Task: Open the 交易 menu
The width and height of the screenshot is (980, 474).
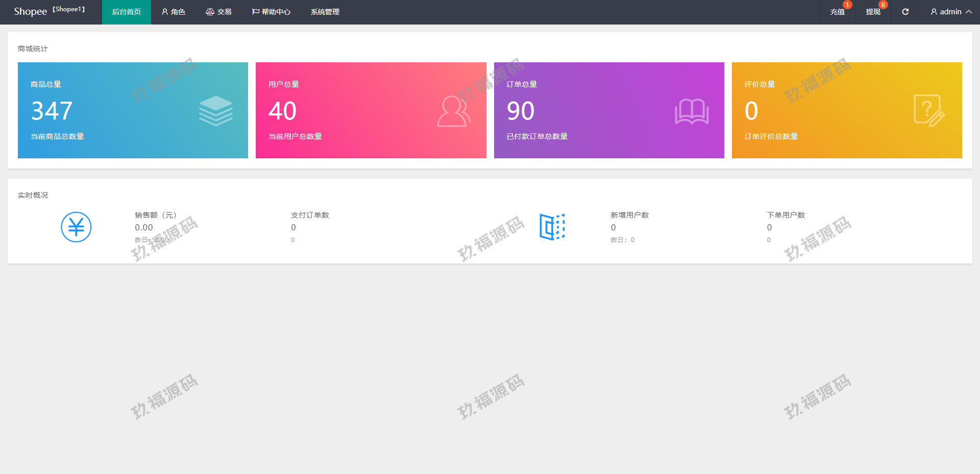Action: pos(218,12)
